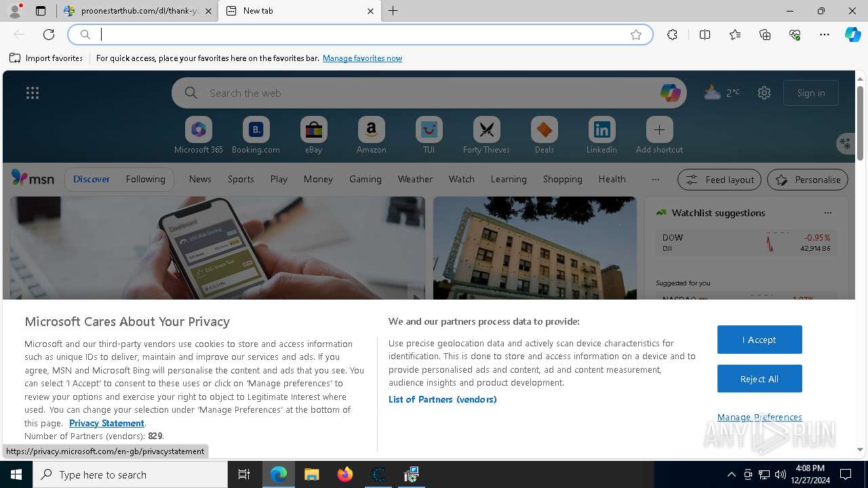The height and width of the screenshot is (488, 868).
Task: Click I Accept in privacy banner
Action: 759,340
